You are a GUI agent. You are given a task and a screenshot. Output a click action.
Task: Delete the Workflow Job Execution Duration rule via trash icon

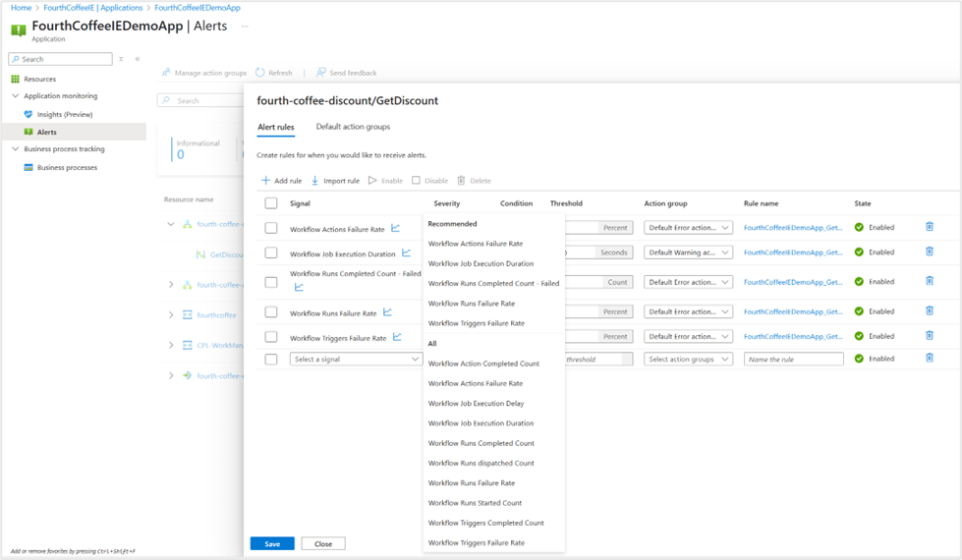click(x=930, y=252)
